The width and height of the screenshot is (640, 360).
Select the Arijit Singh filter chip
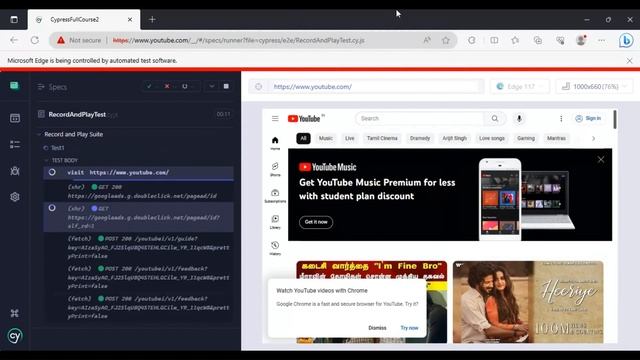[x=454, y=138]
